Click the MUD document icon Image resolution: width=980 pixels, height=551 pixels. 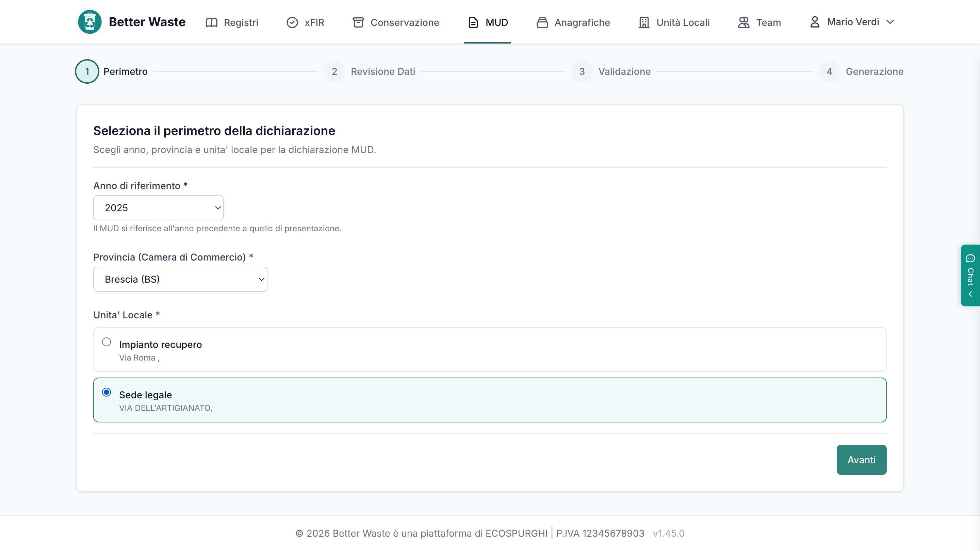[473, 22]
